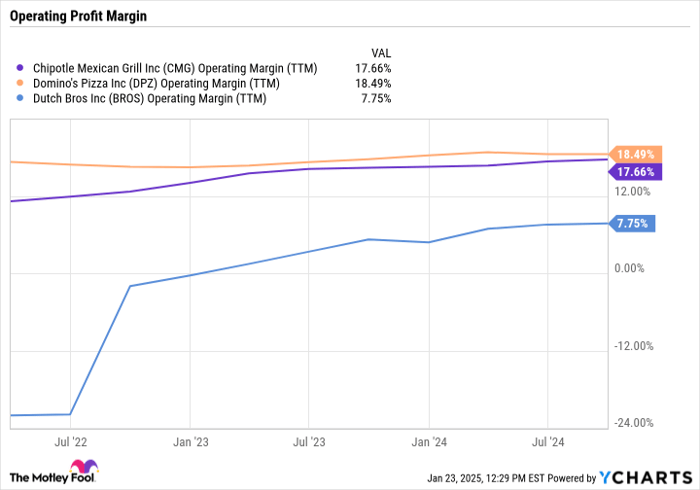Image resolution: width=700 pixels, height=490 pixels.
Task: Click the 17.66% value in legend
Action: [373, 68]
